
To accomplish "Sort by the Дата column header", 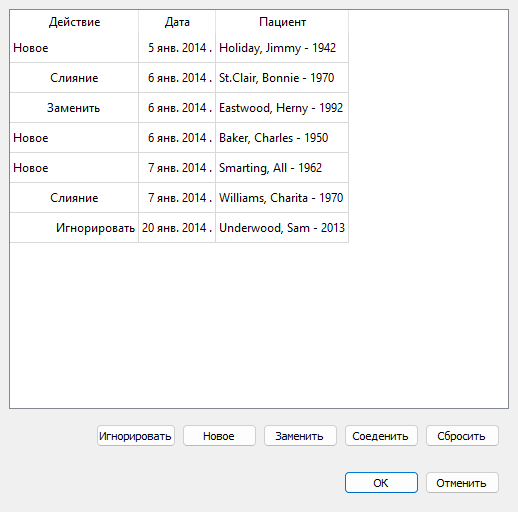I will (x=177, y=22).
